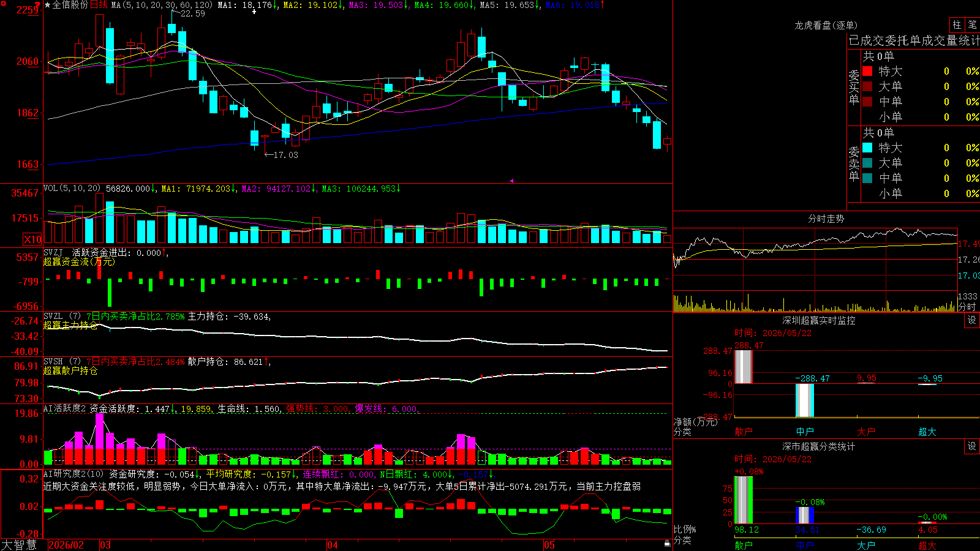The width and height of the screenshot is (980, 551).
Task: Click the 22.59 high price annotation
Action: [193, 13]
